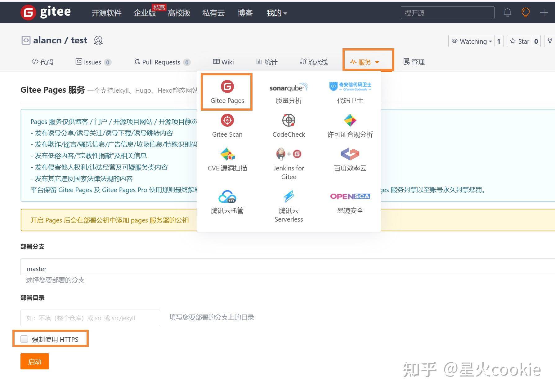Open 企业版 in top navigation
Viewport: 555px width, 392px height.
click(145, 13)
